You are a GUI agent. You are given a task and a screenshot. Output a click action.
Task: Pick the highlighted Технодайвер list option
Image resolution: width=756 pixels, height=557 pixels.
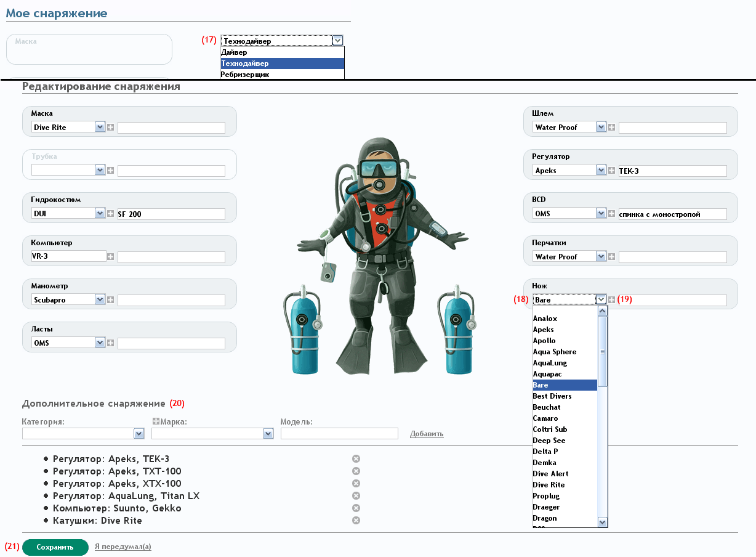282,63
